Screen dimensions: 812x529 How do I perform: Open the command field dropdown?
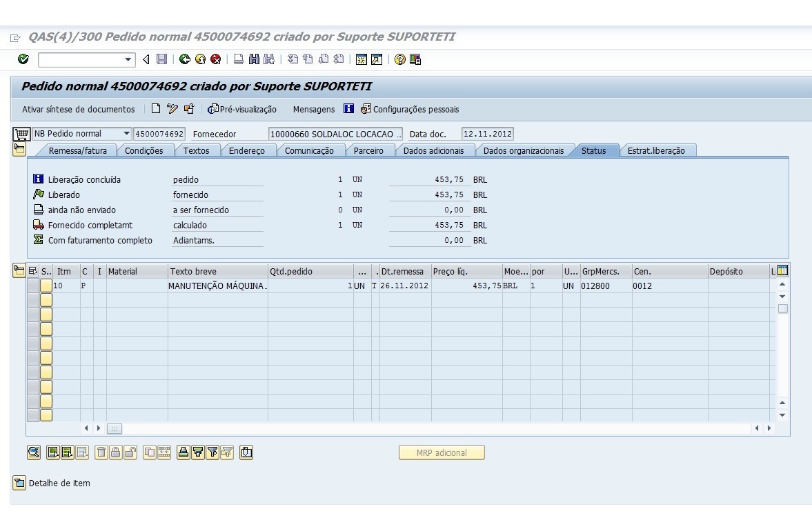tap(128, 59)
